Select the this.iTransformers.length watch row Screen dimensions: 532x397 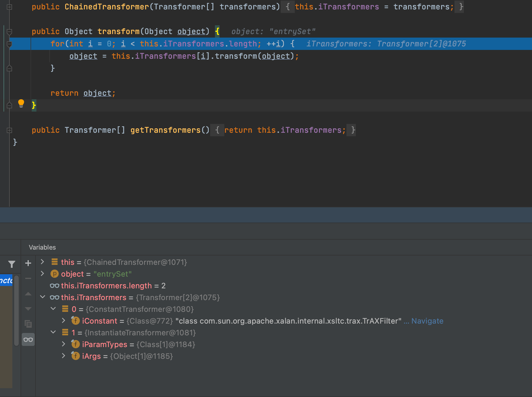[284, 286]
